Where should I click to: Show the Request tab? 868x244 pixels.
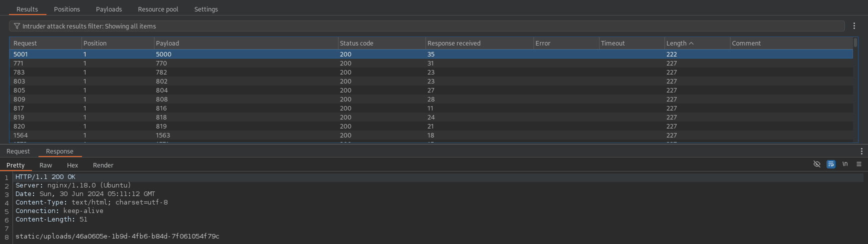[18, 151]
